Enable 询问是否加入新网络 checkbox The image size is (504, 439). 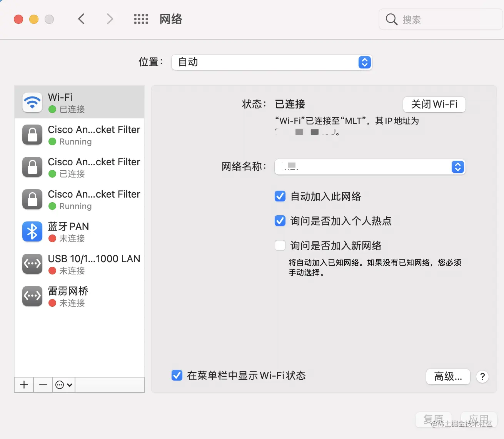(280, 245)
